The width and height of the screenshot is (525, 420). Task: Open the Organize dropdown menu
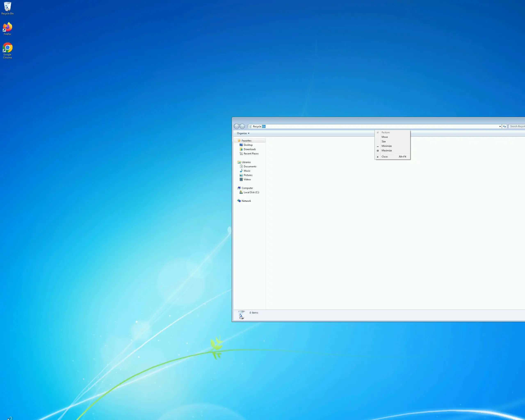(x=243, y=134)
